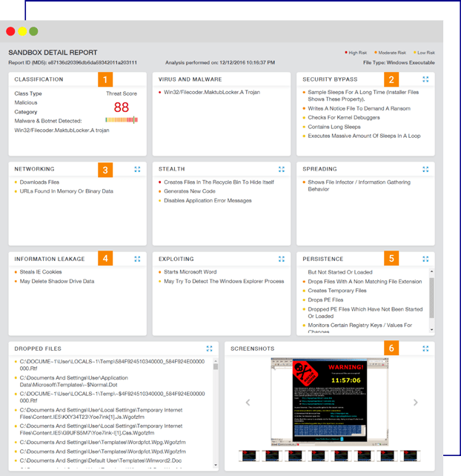
Task: Go to previous screenshot with left arrow
Action: point(248,403)
